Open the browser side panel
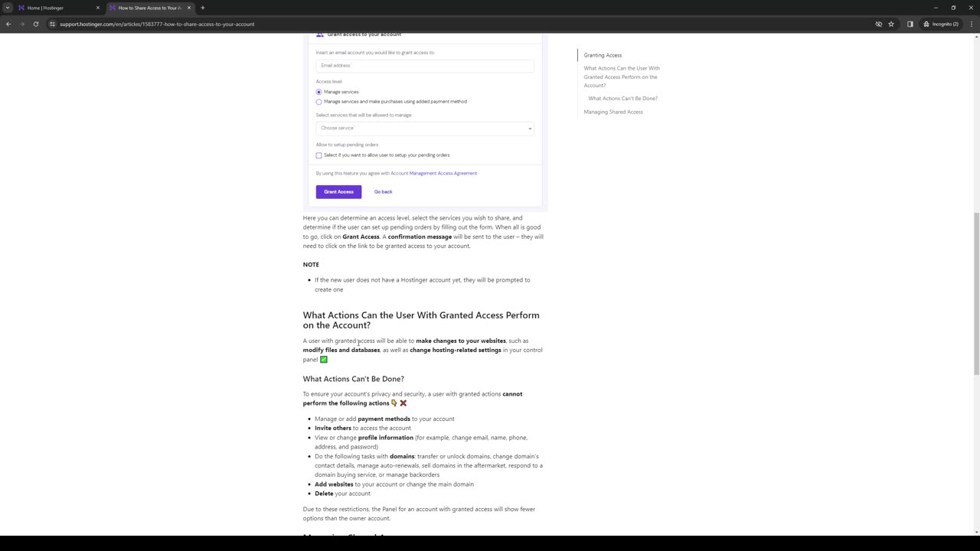This screenshot has height=551, width=980. (x=910, y=24)
